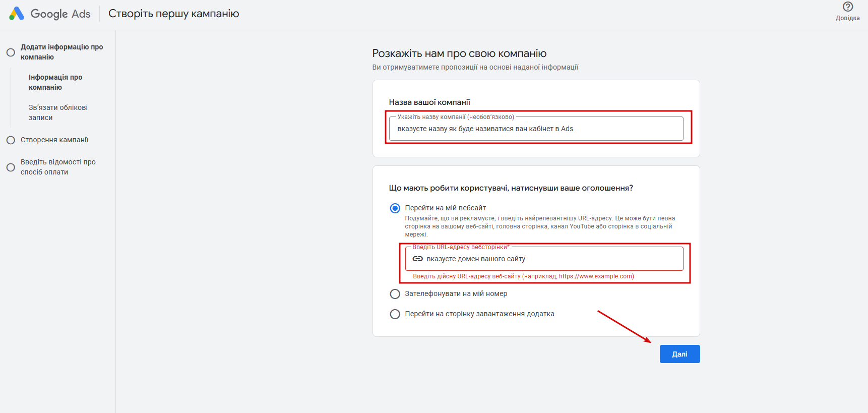868x413 pixels.
Task: Go to the Створення кампанії step
Action: click(54, 140)
